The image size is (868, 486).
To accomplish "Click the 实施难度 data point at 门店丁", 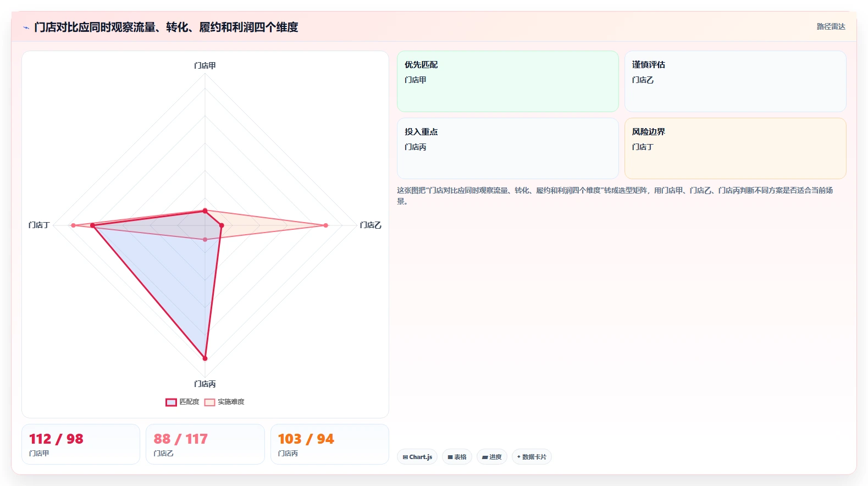I will coord(73,225).
